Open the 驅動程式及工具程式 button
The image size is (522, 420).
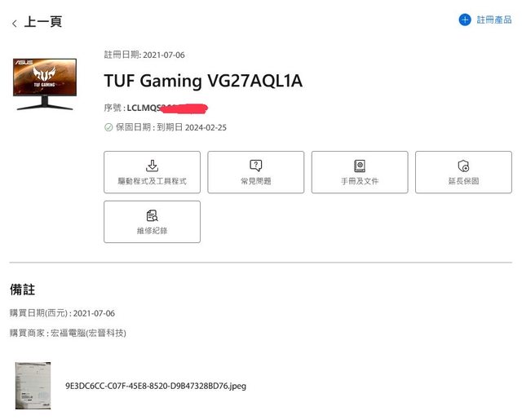click(x=153, y=172)
